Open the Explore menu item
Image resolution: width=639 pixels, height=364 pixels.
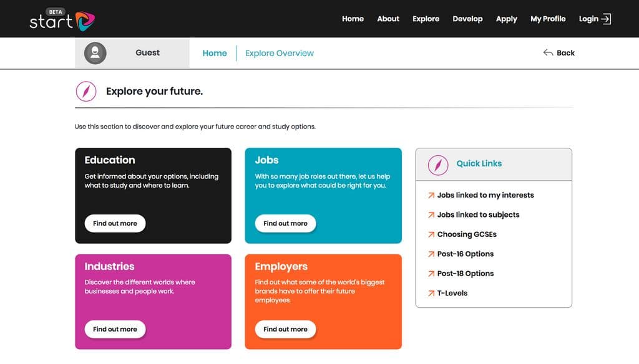(426, 19)
